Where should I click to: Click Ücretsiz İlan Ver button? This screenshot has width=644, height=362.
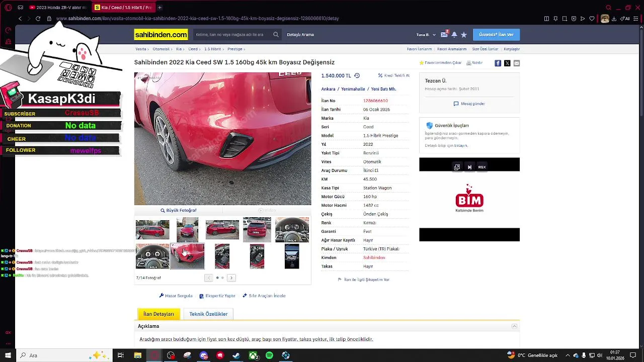point(496,35)
